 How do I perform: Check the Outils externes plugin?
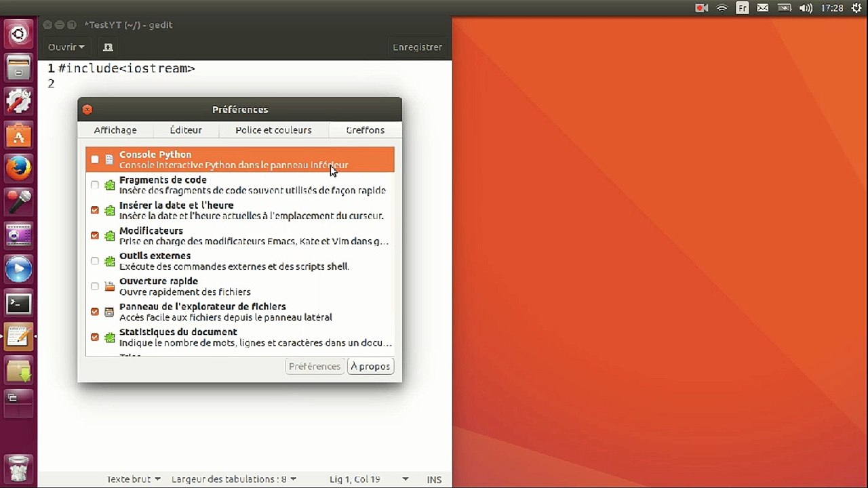95,261
